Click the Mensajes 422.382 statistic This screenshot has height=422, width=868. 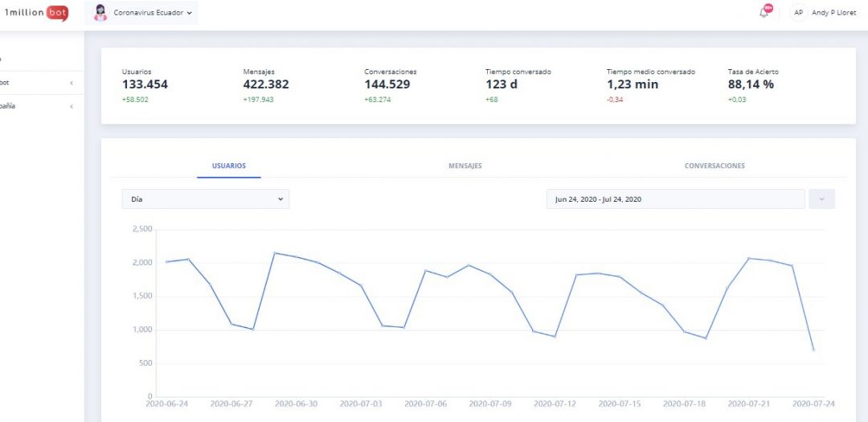click(x=265, y=84)
